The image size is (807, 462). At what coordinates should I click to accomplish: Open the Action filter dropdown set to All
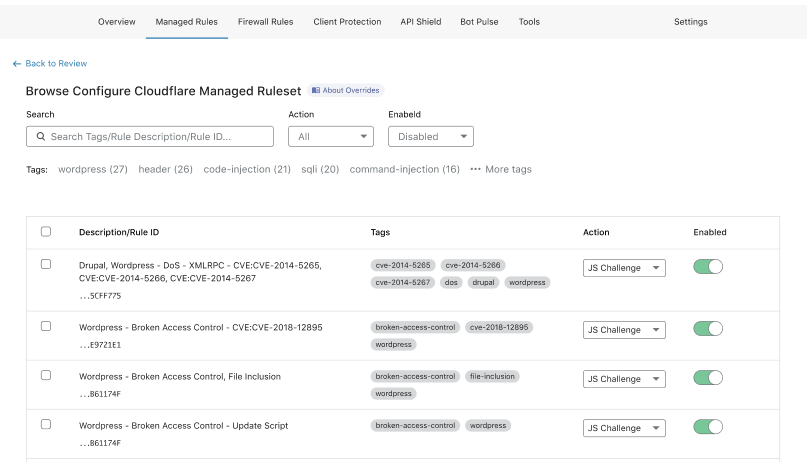coord(331,136)
